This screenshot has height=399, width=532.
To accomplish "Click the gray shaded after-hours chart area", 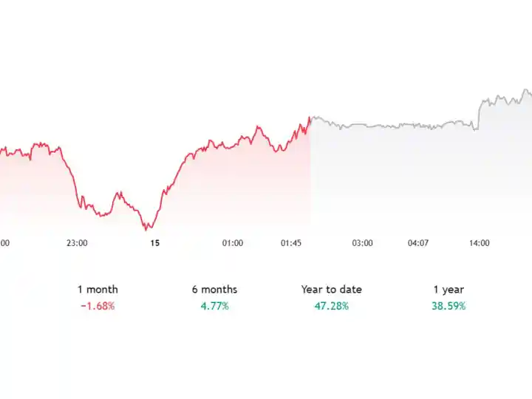I will point(420,177).
